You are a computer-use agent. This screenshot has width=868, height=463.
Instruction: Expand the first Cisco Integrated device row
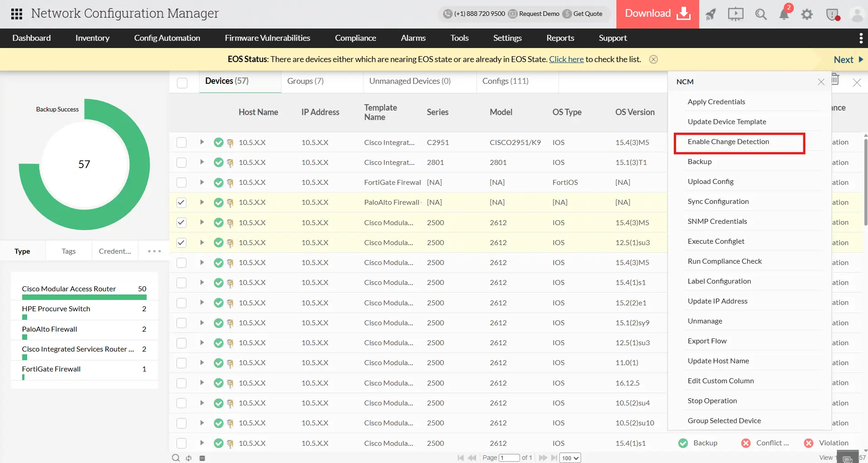(x=202, y=142)
